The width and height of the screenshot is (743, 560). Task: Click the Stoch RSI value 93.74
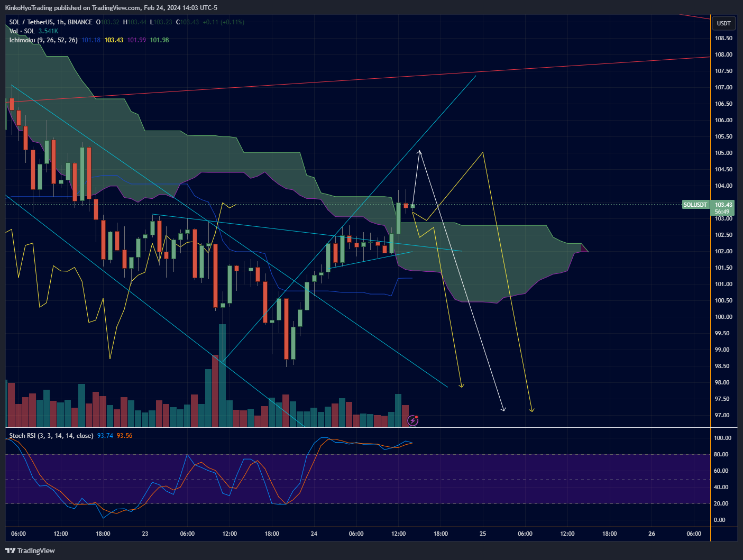click(105, 436)
